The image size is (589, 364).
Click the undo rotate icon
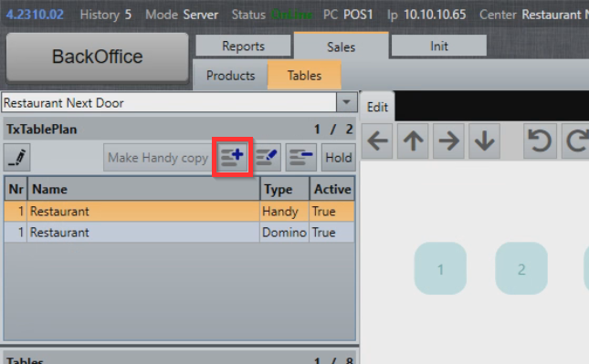[x=540, y=141]
